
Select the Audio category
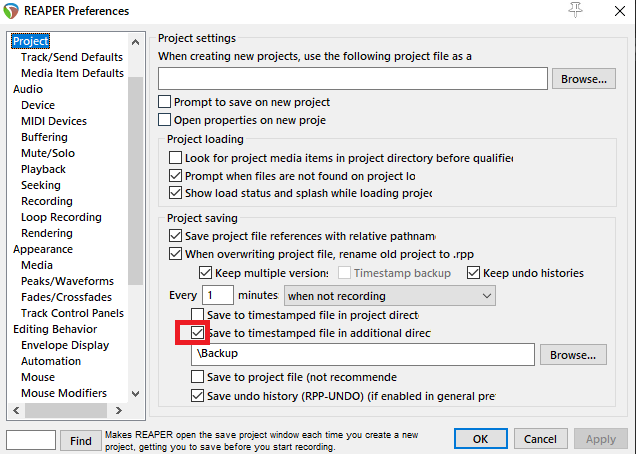(x=28, y=89)
